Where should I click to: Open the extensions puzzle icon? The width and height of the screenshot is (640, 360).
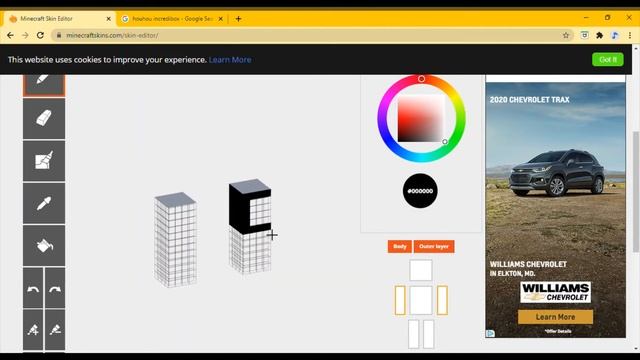tap(600, 36)
